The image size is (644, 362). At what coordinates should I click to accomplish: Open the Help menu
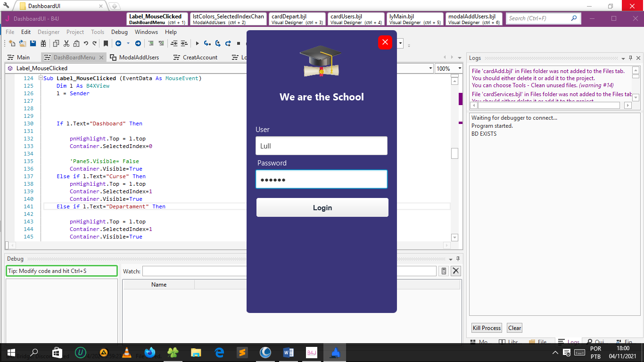(171, 32)
